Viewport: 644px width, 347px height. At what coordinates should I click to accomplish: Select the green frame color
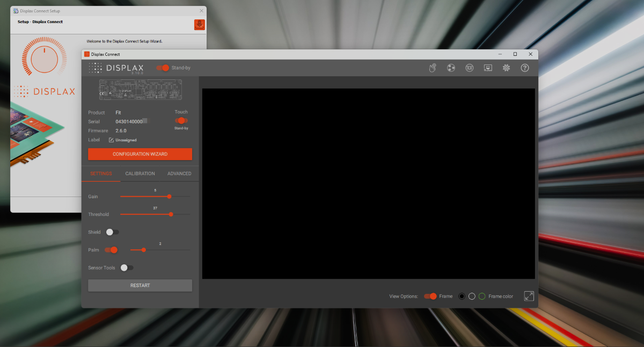tap(482, 296)
